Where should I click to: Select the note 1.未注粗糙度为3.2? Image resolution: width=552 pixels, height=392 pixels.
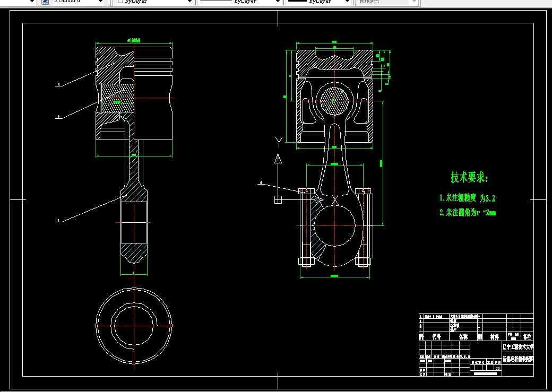tap(467, 198)
